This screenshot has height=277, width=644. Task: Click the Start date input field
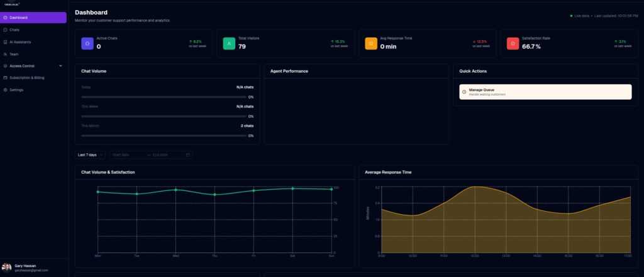(x=127, y=155)
